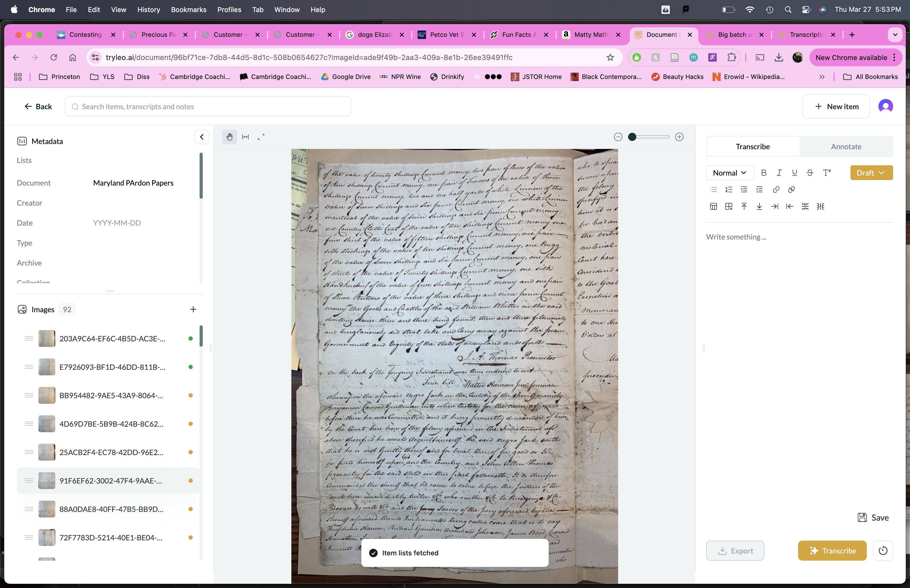Open transcription history clock icon
The height and width of the screenshot is (588, 910).
[x=883, y=551]
